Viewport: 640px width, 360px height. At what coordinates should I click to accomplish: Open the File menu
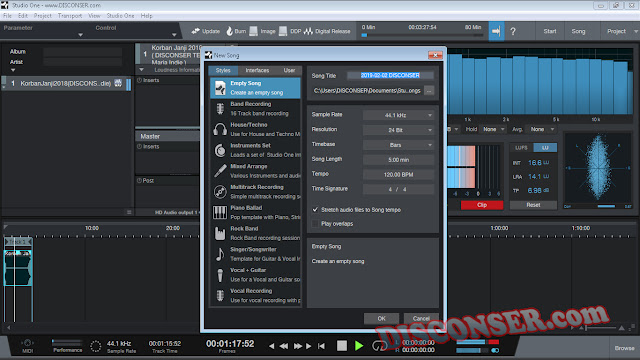click(x=7, y=16)
